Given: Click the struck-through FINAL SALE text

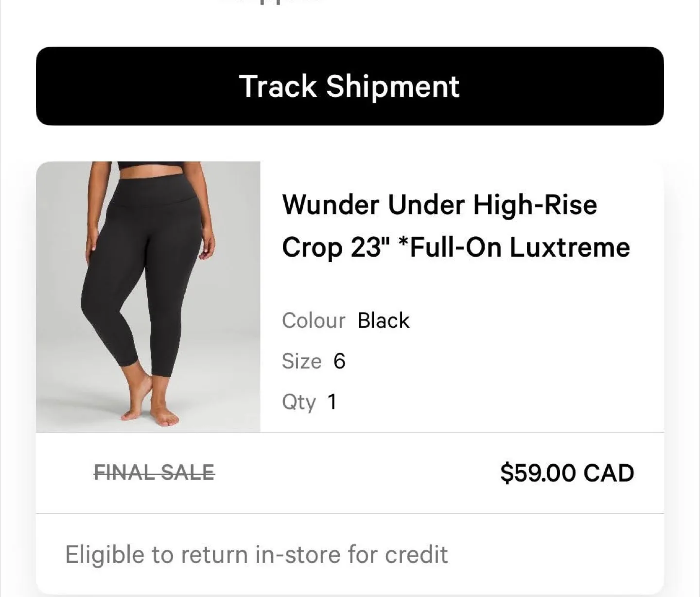Looking at the screenshot, I should pyautogui.click(x=154, y=473).
